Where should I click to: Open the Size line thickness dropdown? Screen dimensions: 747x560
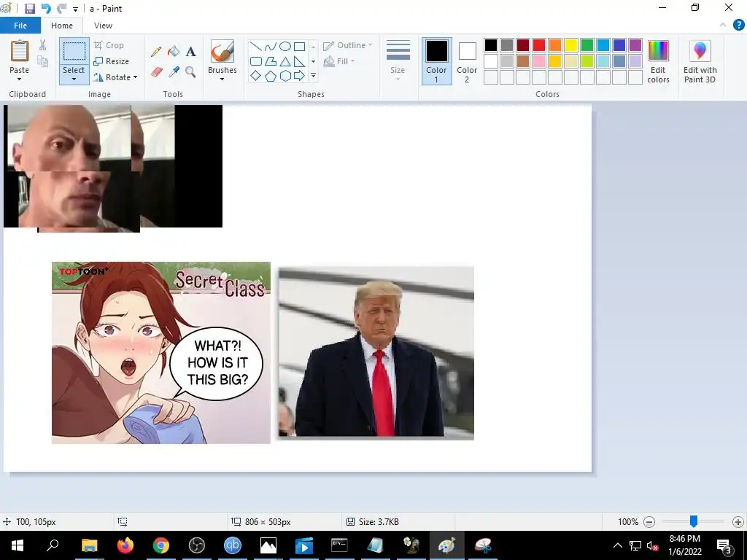398,61
